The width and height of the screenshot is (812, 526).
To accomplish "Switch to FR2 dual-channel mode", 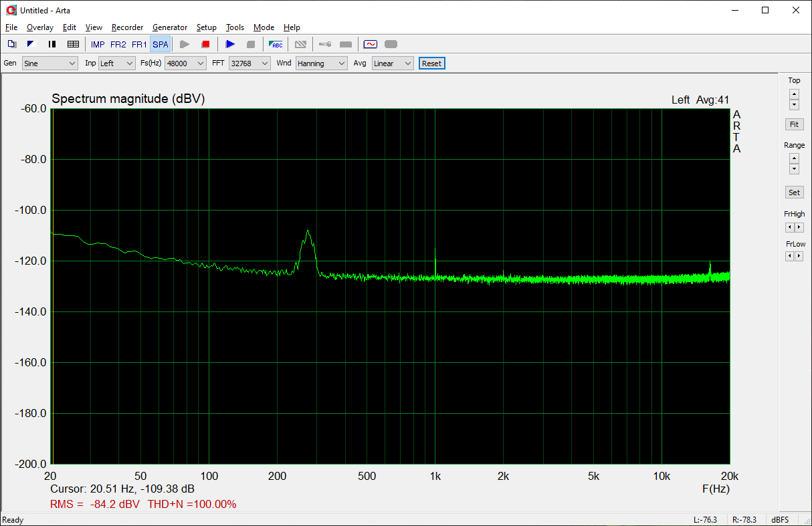I will [118, 45].
